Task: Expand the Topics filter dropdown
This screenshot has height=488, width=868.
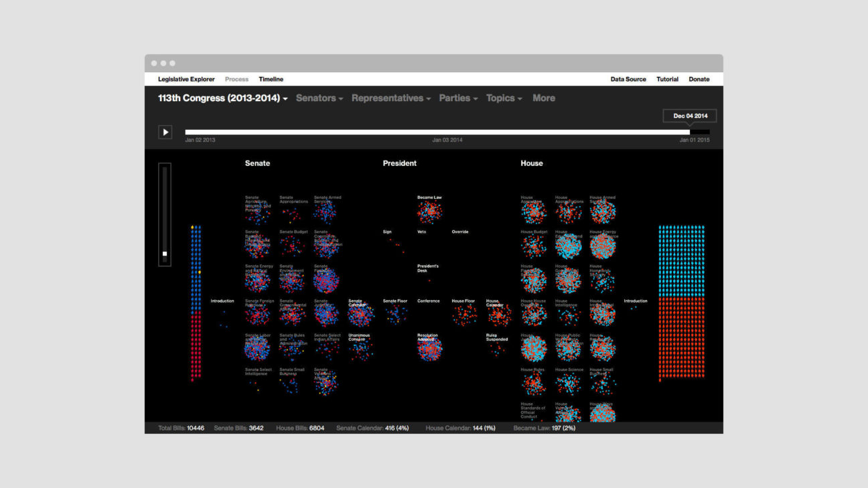Action: tap(504, 98)
